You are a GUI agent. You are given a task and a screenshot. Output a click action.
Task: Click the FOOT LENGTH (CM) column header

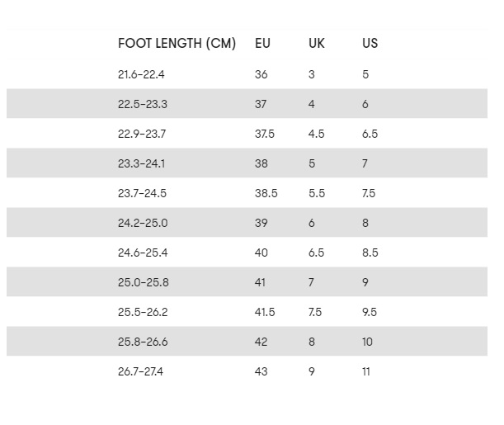click(177, 44)
